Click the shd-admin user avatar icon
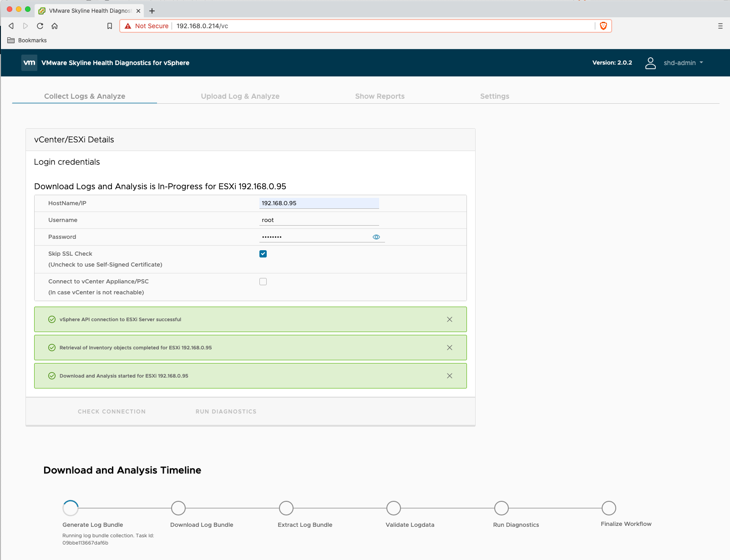The height and width of the screenshot is (560, 730). click(x=651, y=63)
